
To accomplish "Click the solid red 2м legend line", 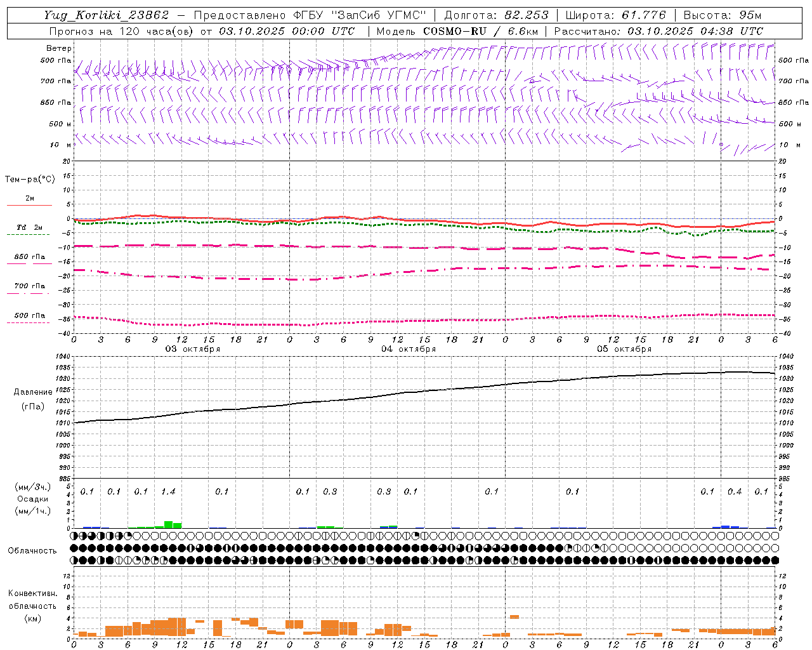I will tap(29, 205).
